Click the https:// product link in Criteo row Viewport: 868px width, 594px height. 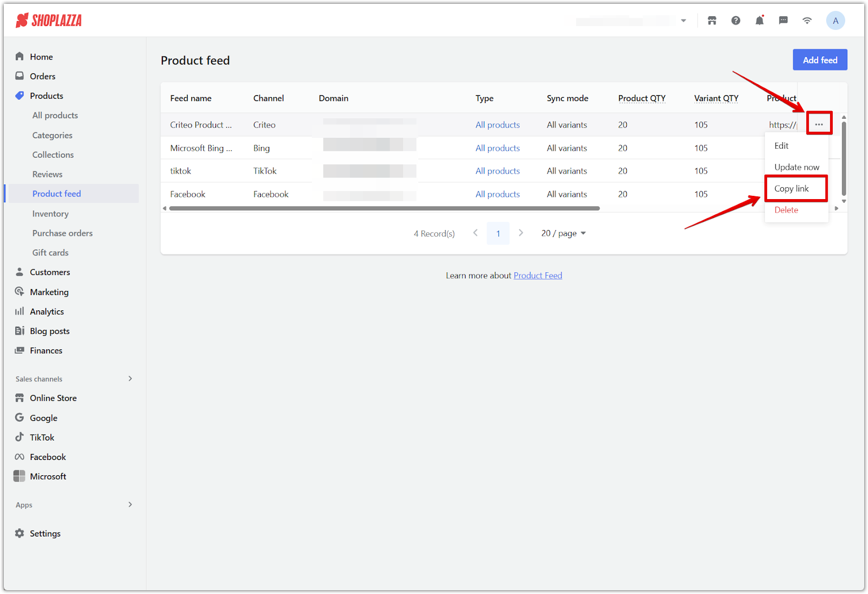point(783,125)
